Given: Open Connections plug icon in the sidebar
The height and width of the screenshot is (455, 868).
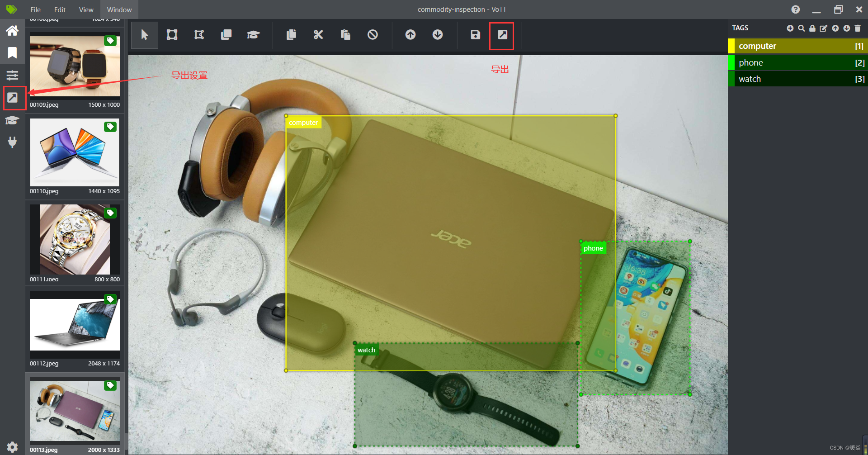Looking at the screenshot, I should 12,142.
